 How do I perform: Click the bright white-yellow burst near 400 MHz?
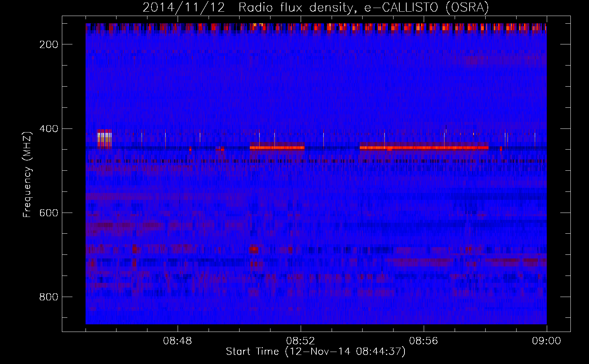click(104, 139)
